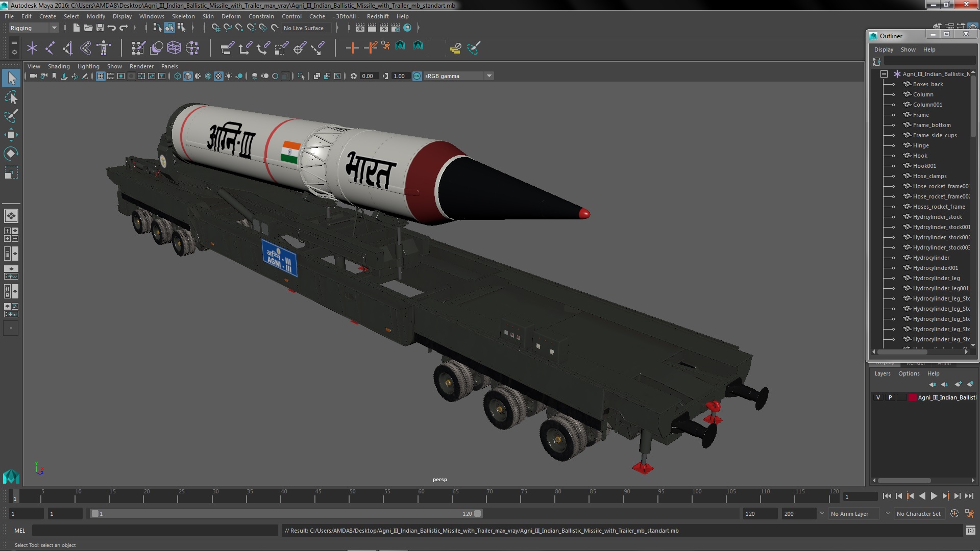The width and height of the screenshot is (980, 551).
Task: Open the Render View clapper icon
Action: [x=360, y=28]
